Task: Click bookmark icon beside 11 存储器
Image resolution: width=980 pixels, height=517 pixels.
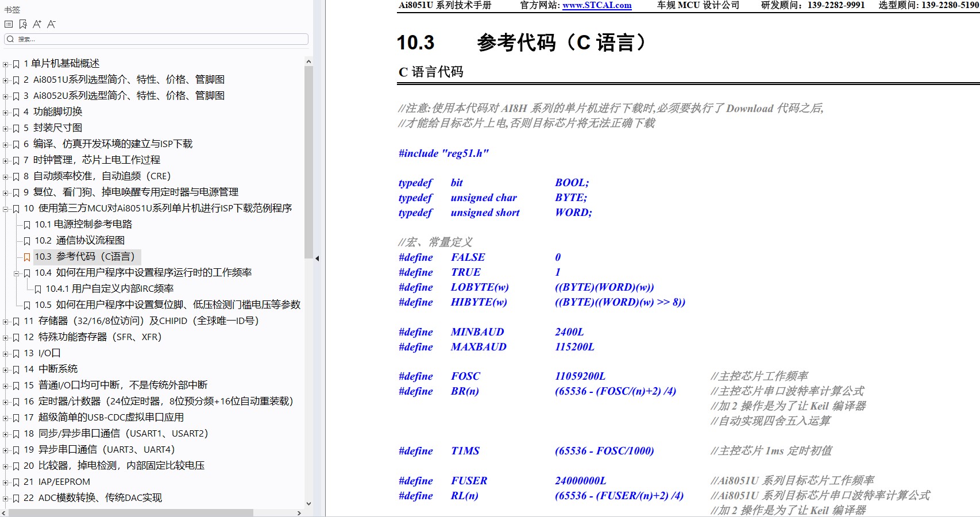Action: coord(16,321)
